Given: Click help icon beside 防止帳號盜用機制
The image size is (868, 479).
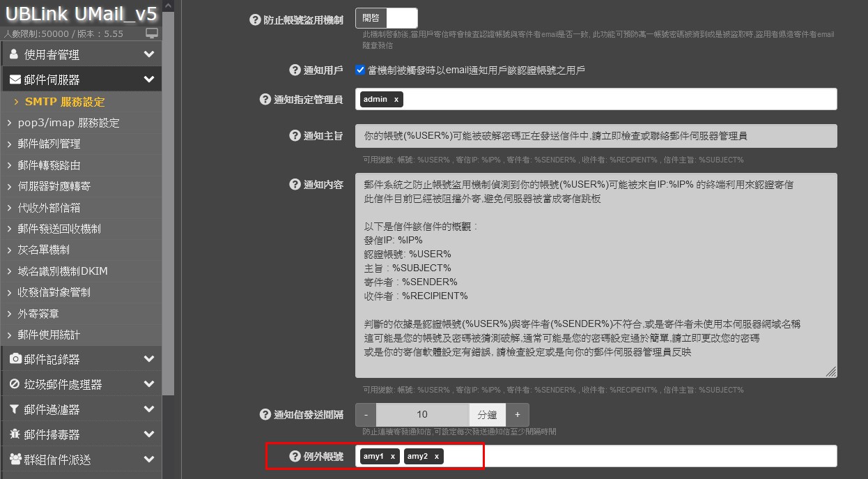Looking at the screenshot, I should [x=255, y=20].
